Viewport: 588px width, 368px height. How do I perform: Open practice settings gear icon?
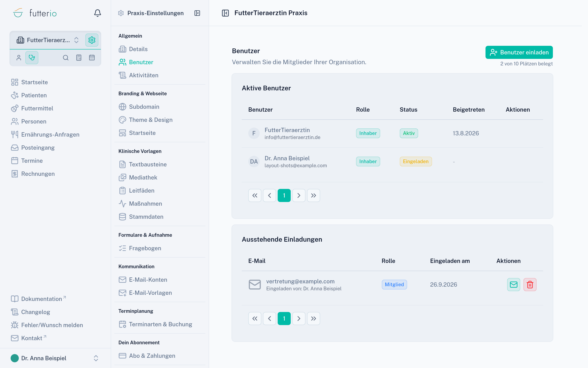point(92,40)
